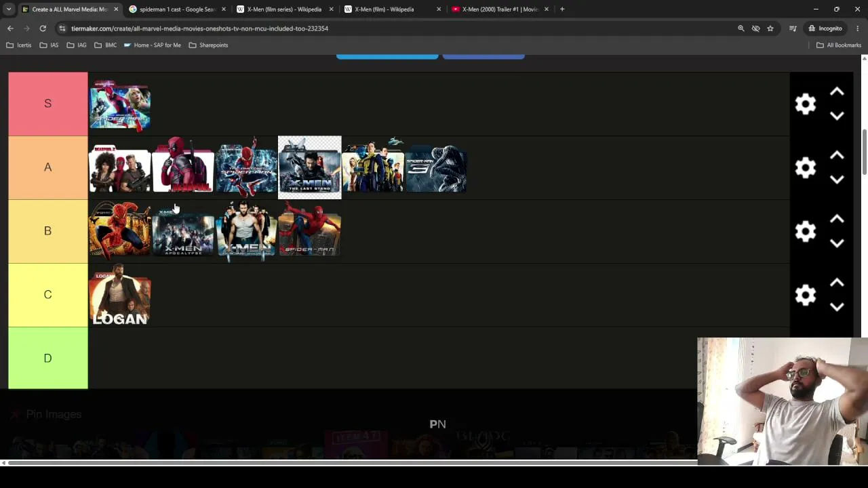Open settings gear for the B tier
Viewport: 868px width, 488px height.
806,231
